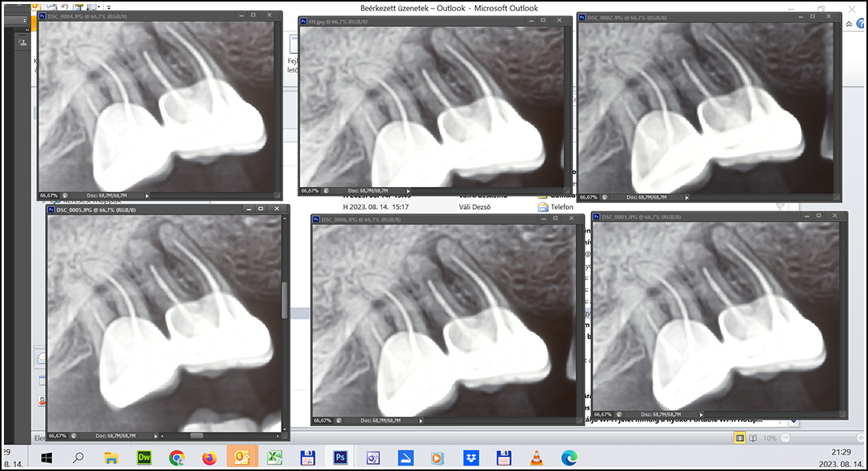
Task: Select the message from Váli Dezső
Action: pos(474,207)
